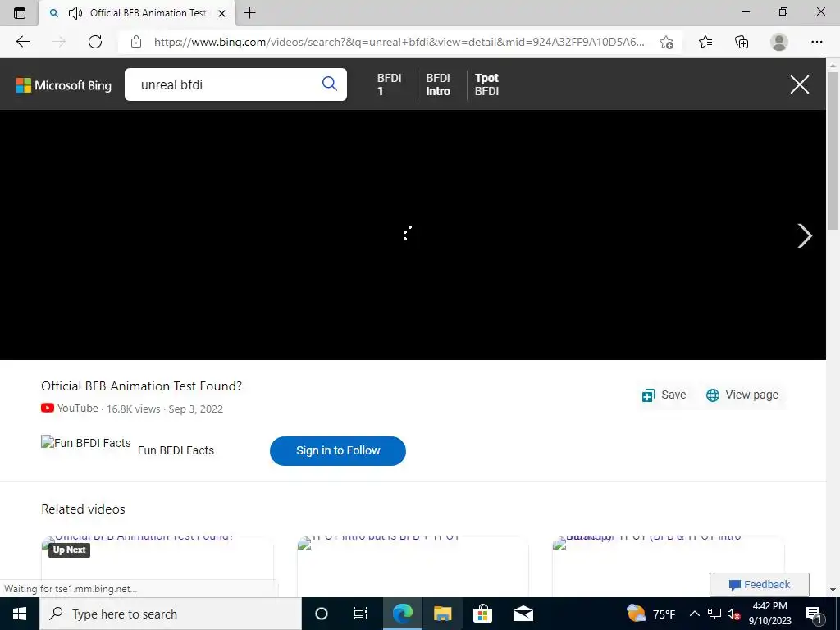Go back to the previous page
This screenshot has width=840, height=630.
click(22, 42)
